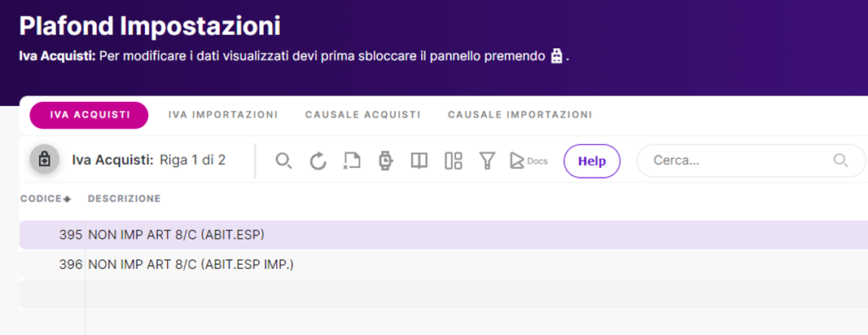
Task: Click the DESCRIZIONE column header
Action: 124,199
